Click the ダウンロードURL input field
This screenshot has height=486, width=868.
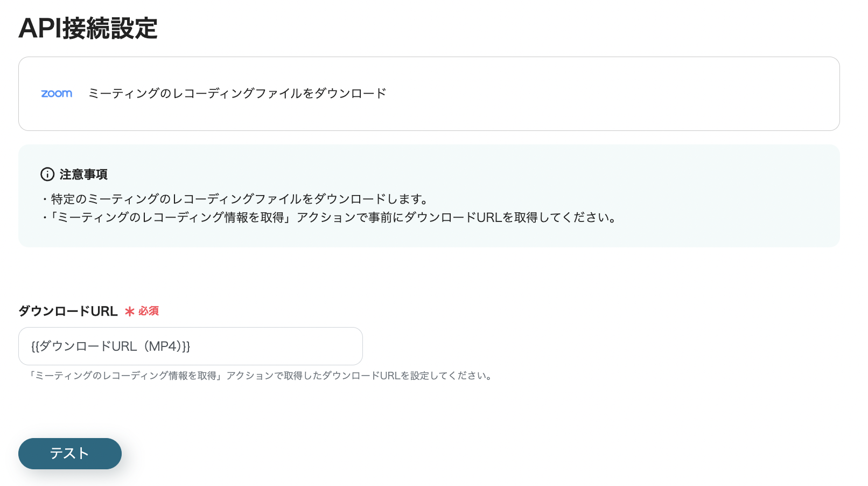[191, 346]
